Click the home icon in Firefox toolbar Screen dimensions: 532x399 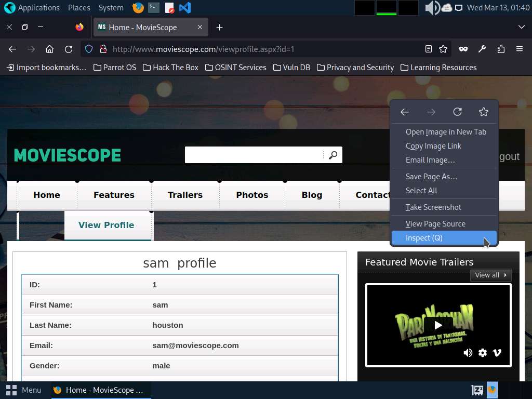[x=49, y=49]
